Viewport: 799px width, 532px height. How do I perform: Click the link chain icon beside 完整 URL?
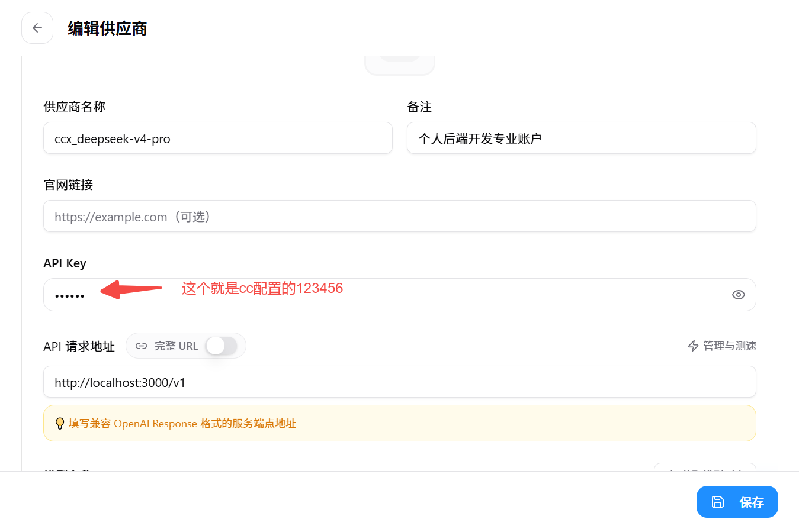141,346
